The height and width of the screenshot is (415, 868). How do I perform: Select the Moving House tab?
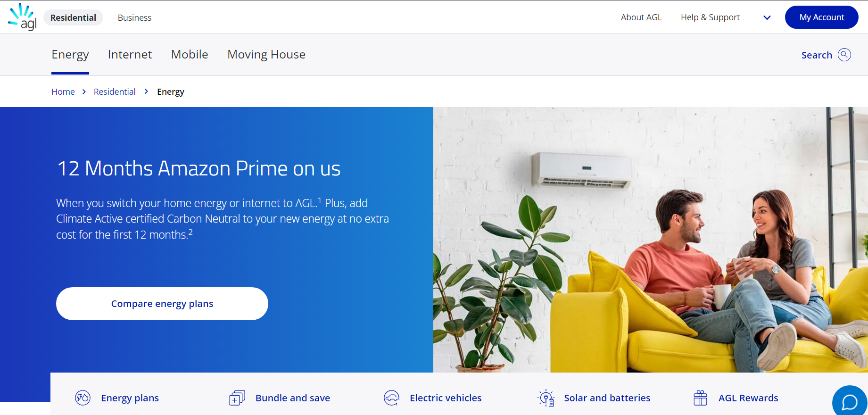click(x=266, y=54)
